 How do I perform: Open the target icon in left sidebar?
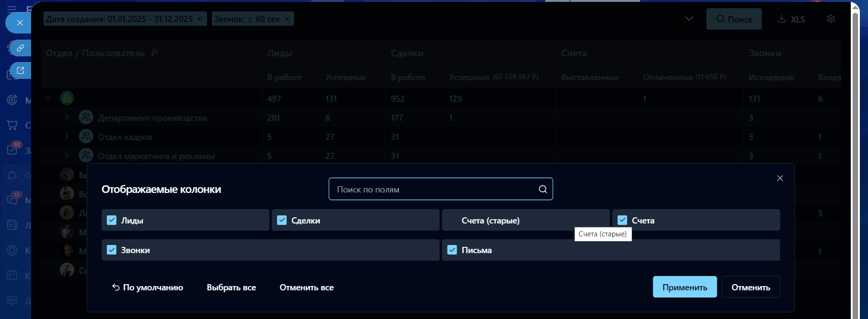[12, 100]
